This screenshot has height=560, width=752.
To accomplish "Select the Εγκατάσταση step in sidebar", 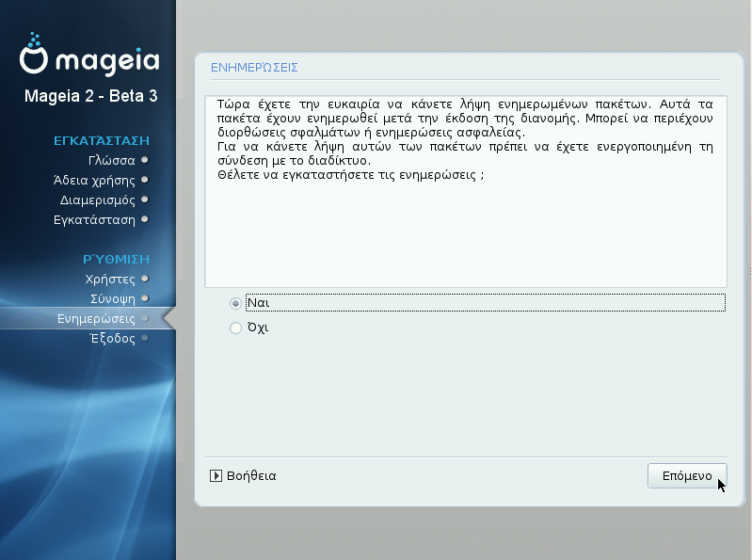I will 94,219.
